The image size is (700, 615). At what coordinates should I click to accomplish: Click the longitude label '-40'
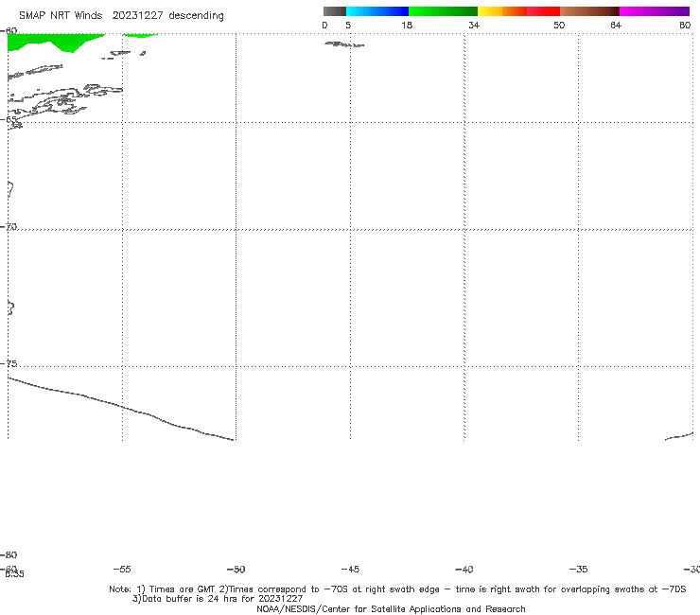(x=464, y=569)
